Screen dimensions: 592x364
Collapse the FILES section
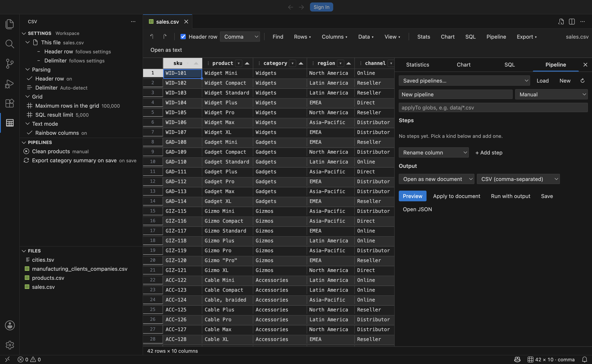click(x=24, y=251)
